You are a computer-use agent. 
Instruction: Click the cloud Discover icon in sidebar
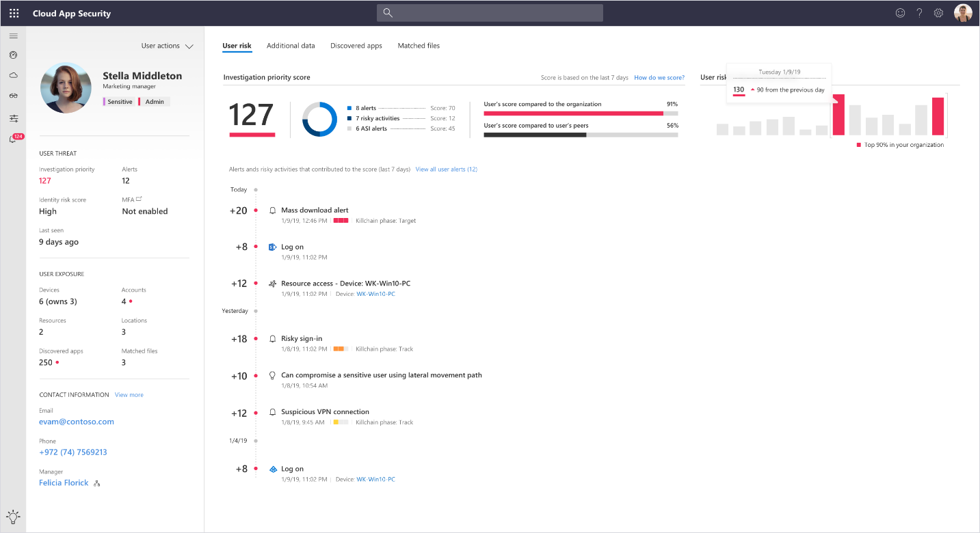pos(13,75)
